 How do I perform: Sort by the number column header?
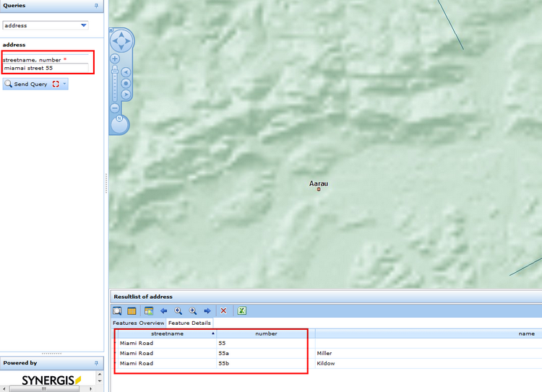tap(266, 334)
